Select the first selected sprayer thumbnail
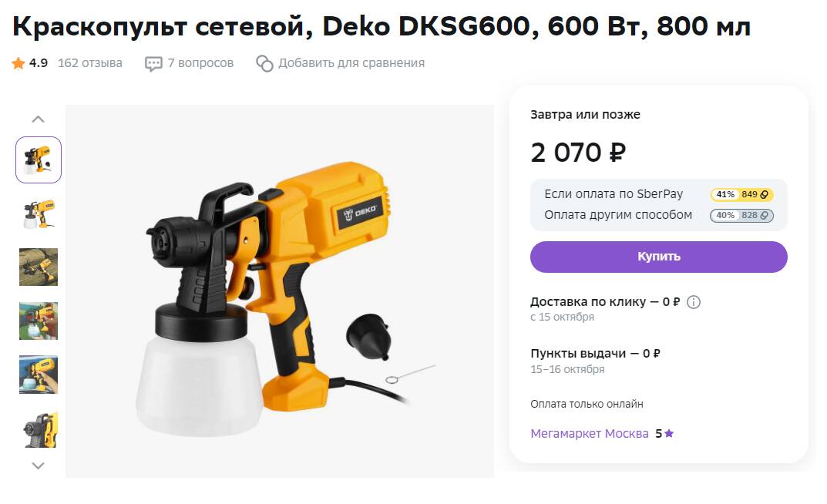Image resolution: width=827 pixels, height=504 pixels. point(39,160)
